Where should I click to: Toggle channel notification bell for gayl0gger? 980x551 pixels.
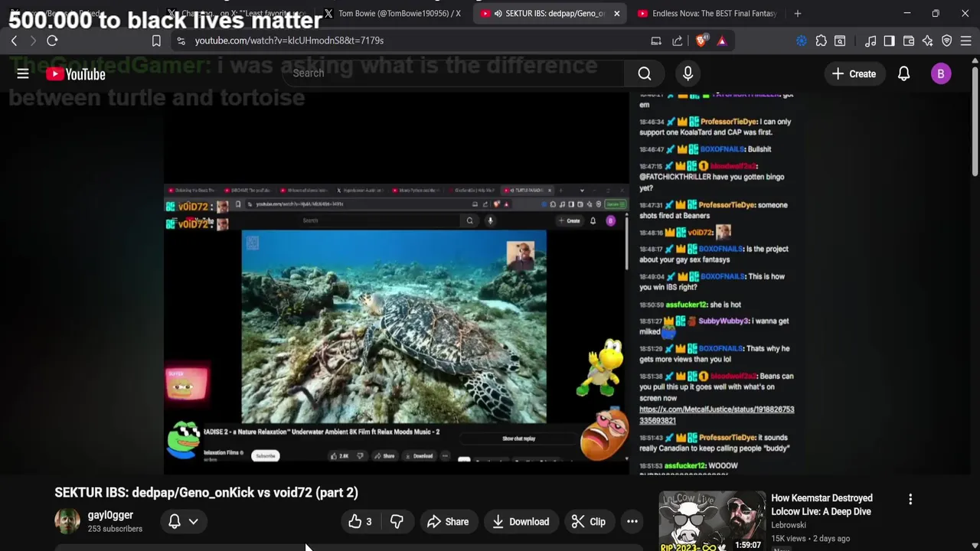pos(175,522)
